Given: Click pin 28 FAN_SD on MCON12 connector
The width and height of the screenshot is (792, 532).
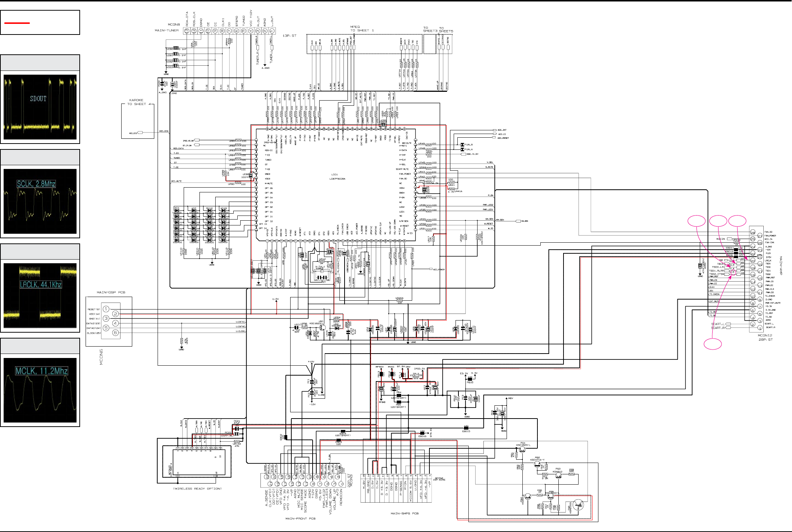Looking at the screenshot, I should pos(752,232).
